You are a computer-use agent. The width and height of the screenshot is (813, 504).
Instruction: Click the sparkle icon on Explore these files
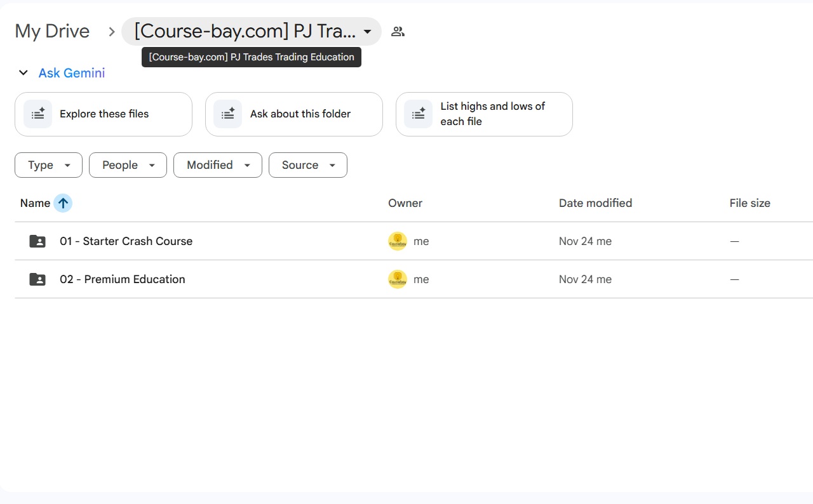(x=38, y=114)
